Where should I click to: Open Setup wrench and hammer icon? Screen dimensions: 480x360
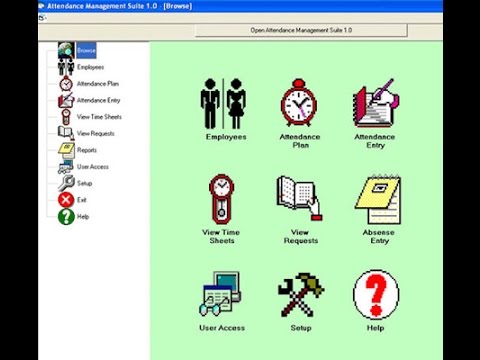point(301,295)
